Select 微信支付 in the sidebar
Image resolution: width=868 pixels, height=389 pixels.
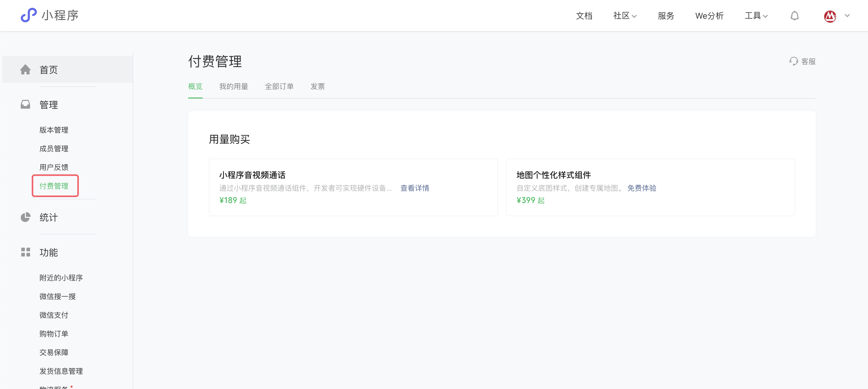(54, 315)
